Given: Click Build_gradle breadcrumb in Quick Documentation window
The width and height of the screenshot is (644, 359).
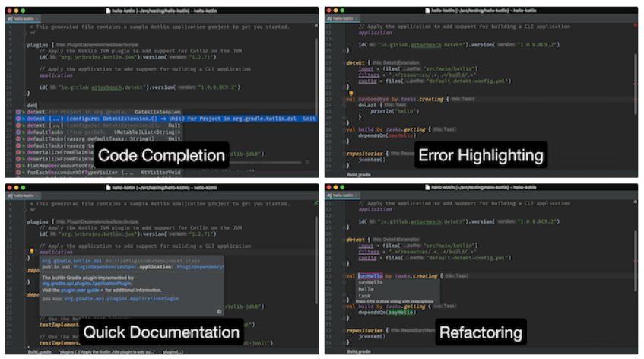Looking at the screenshot, I should [x=40, y=352].
